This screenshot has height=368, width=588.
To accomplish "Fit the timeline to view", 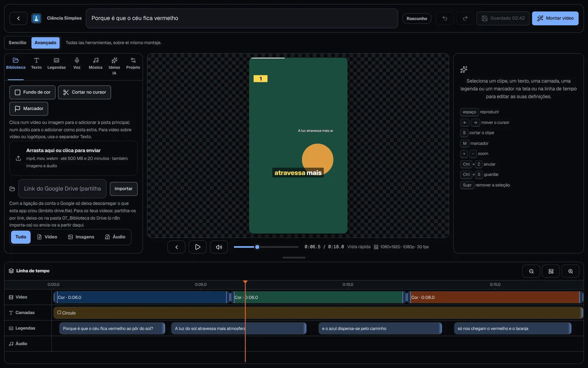I will (x=551, y=271).
